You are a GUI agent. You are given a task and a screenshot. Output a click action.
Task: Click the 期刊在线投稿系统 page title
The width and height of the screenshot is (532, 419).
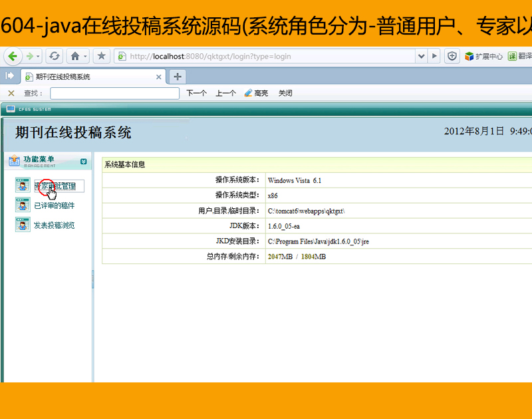tap(73, 132)
